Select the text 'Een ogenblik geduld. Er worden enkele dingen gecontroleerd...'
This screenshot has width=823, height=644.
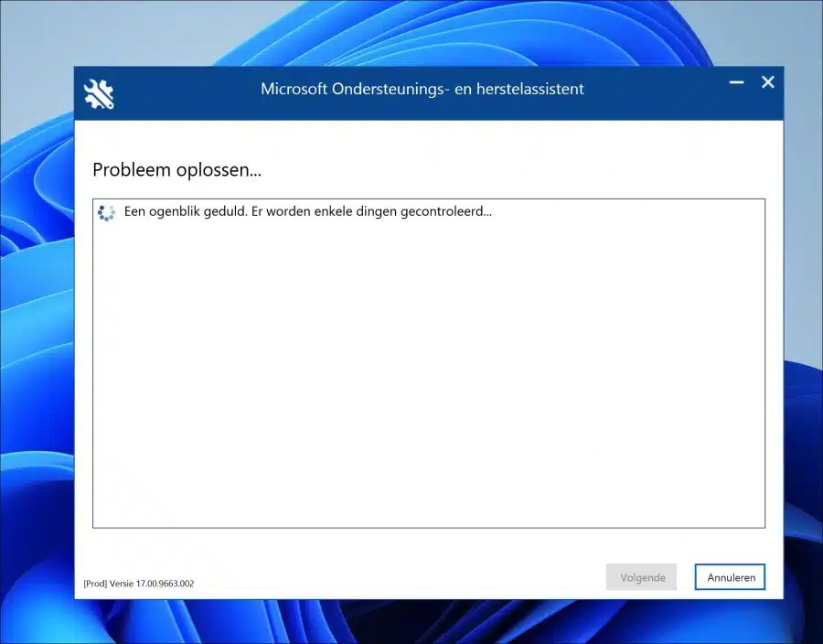tap(307, 211)
